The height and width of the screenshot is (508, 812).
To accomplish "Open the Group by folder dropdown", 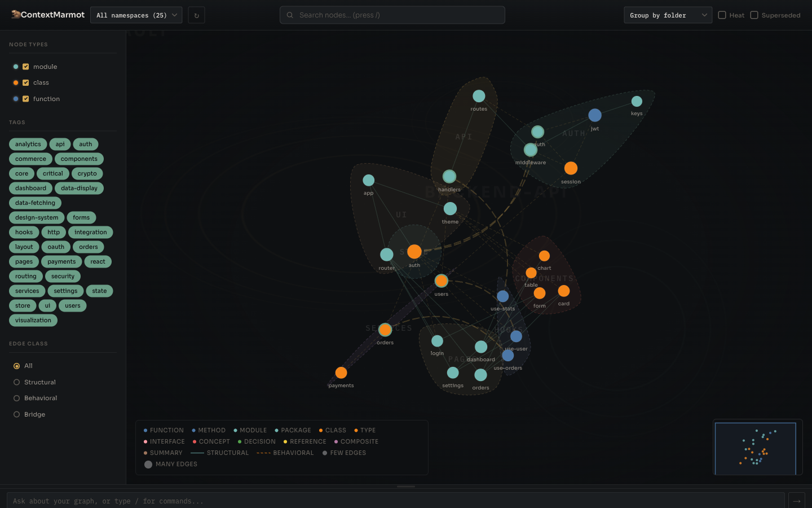I will click(668, 15).
